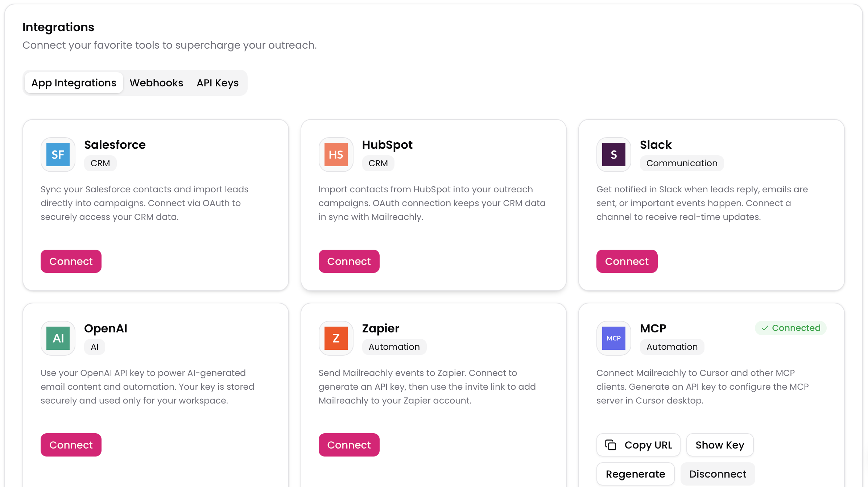Click the HubSpot HS icon
The height and width of the screenshot is (487, 868).
coord(336,154)
